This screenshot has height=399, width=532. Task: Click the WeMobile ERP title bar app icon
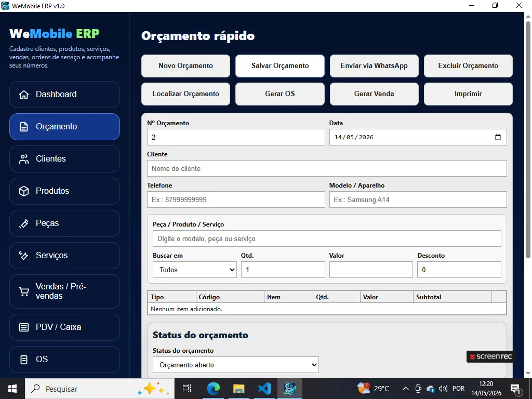5,6
